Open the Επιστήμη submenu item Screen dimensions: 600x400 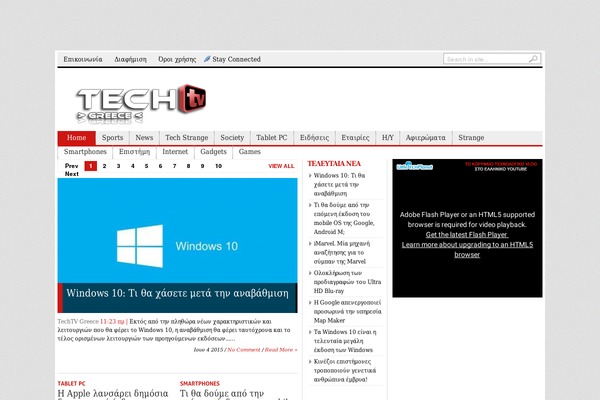(134, 152)
